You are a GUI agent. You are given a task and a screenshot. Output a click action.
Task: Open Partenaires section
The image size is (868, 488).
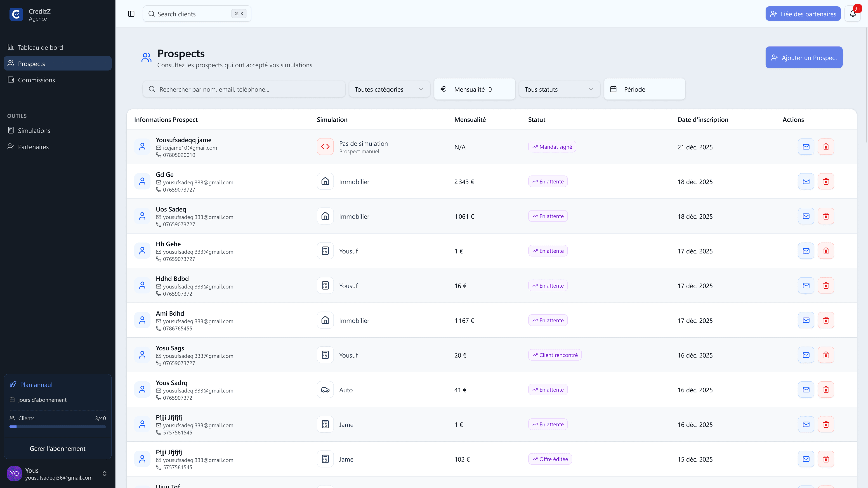pos(58,147)
